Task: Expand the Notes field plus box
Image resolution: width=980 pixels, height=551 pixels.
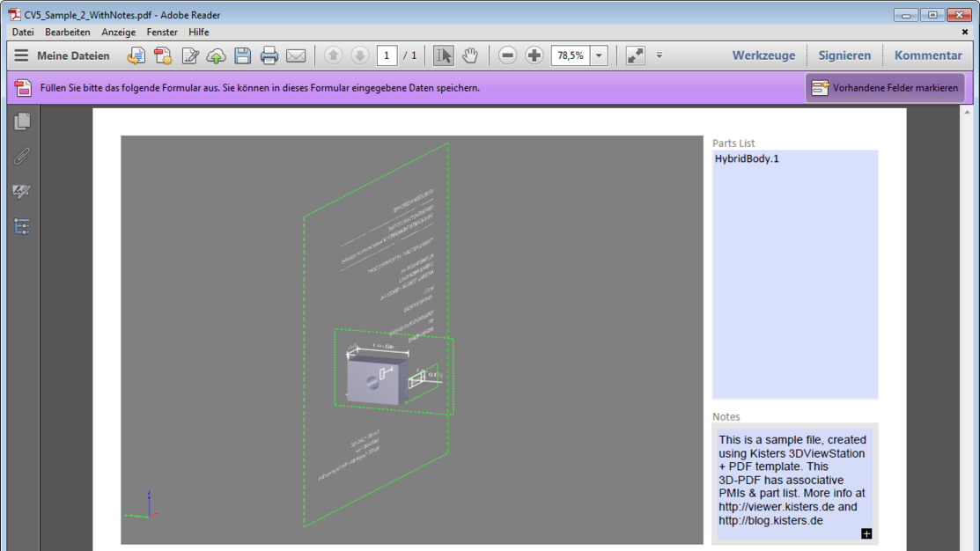Action: 866,533
